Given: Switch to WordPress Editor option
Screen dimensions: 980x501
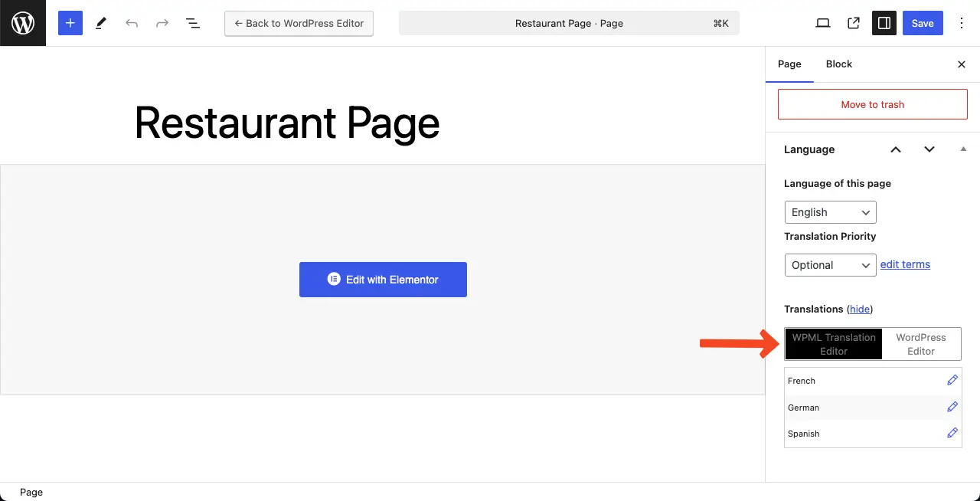Looking at the screenshot, I should coord(921,344).
